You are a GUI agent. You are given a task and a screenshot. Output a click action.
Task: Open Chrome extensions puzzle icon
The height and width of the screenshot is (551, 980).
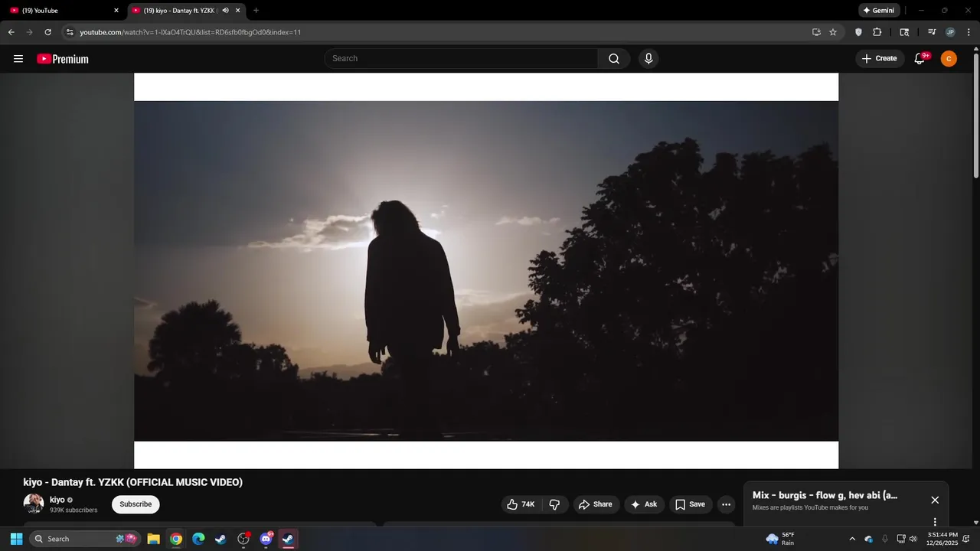(x=877, y=32)
